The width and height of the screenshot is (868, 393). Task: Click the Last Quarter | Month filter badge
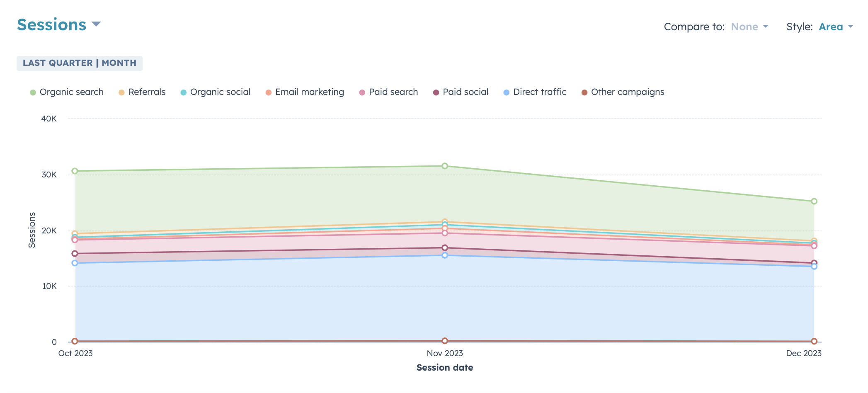[x=80, y=63]
